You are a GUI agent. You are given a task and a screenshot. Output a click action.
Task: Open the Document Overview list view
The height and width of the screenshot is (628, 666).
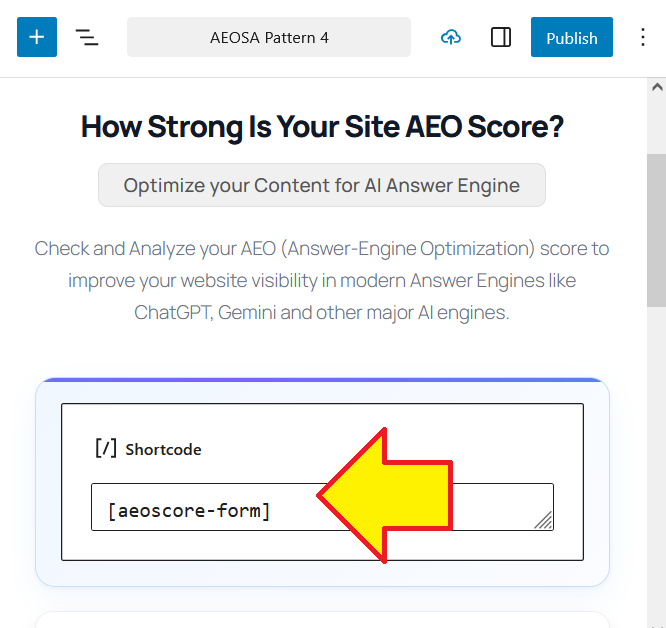tap(87, 38)
